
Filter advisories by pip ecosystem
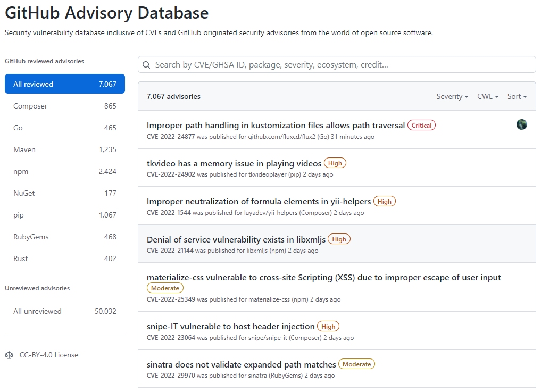click(65, 215)
